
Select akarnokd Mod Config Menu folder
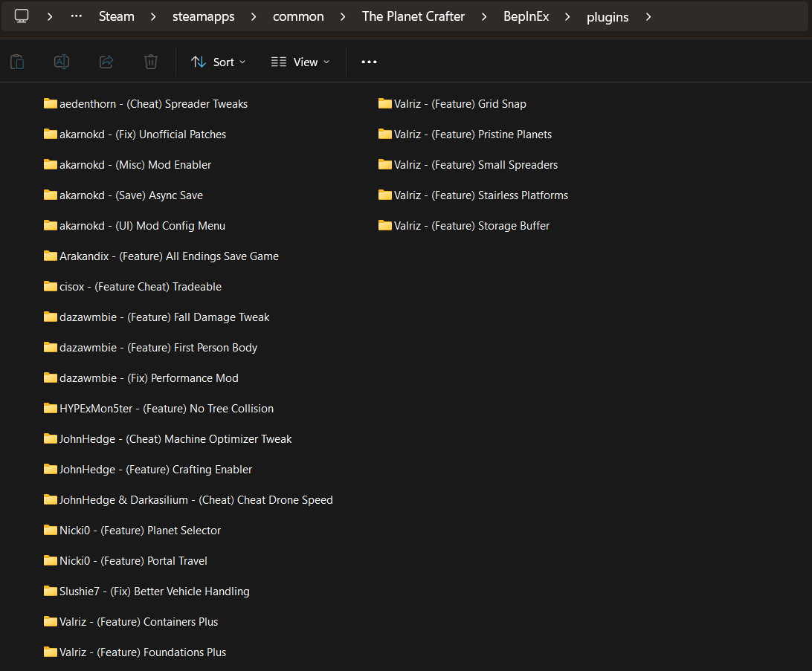pyautogui.click(x=135, y=226)
